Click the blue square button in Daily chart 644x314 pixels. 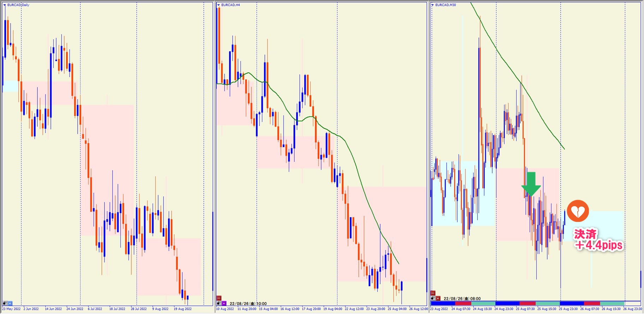click(10, 303)
